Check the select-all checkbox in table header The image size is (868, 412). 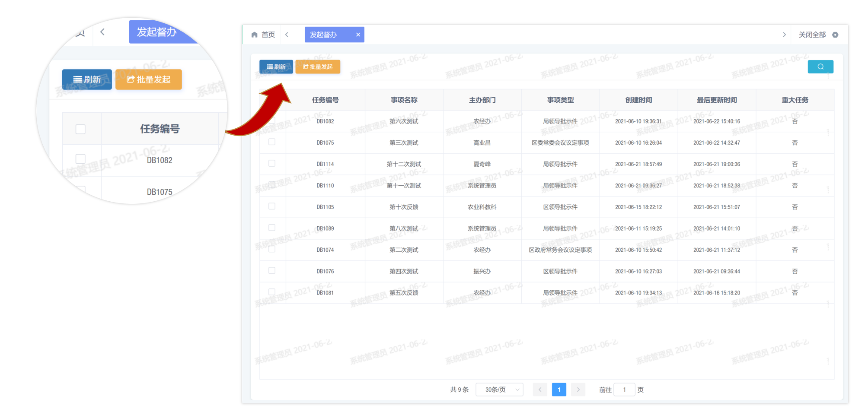tap(271, 99)
